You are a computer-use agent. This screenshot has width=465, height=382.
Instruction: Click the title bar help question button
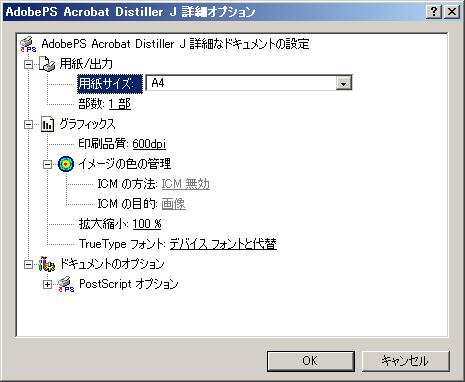(x=434, y=12)
